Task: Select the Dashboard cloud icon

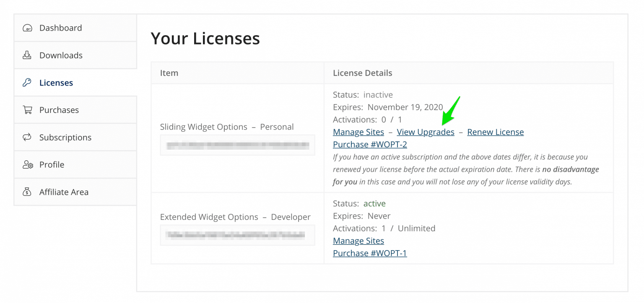Action: (x=28, y=28)
